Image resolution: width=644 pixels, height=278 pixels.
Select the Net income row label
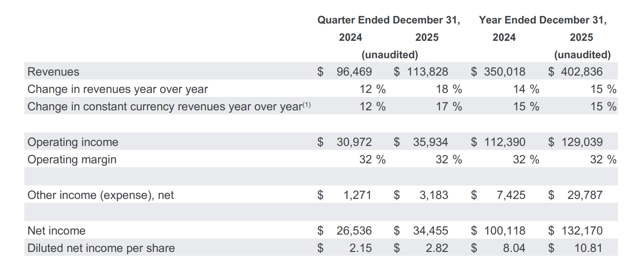(56, 231)
